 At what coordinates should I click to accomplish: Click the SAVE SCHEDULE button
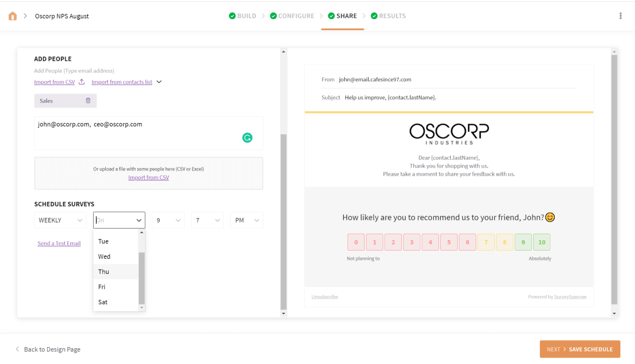click(x=591, y=349)
